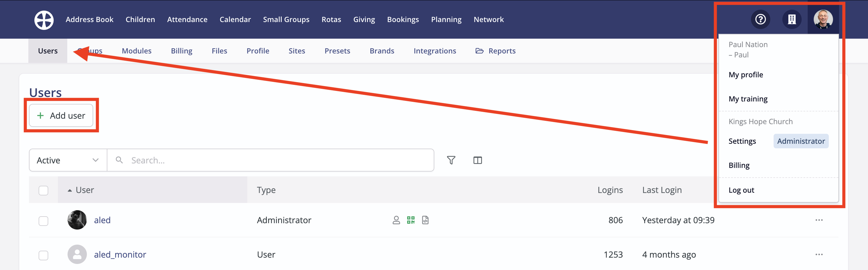Screen dimensions: 868x270
Task: Choose Log out from user menu
Action: click(x=741, y=190)
